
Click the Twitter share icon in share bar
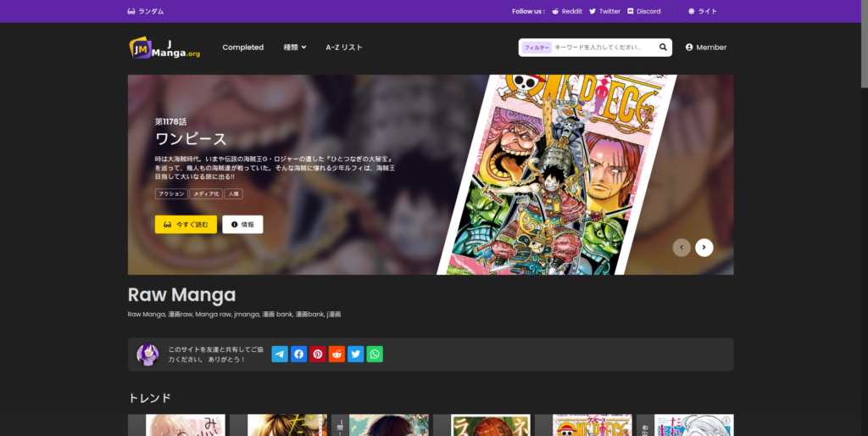(x=355, y=355)
